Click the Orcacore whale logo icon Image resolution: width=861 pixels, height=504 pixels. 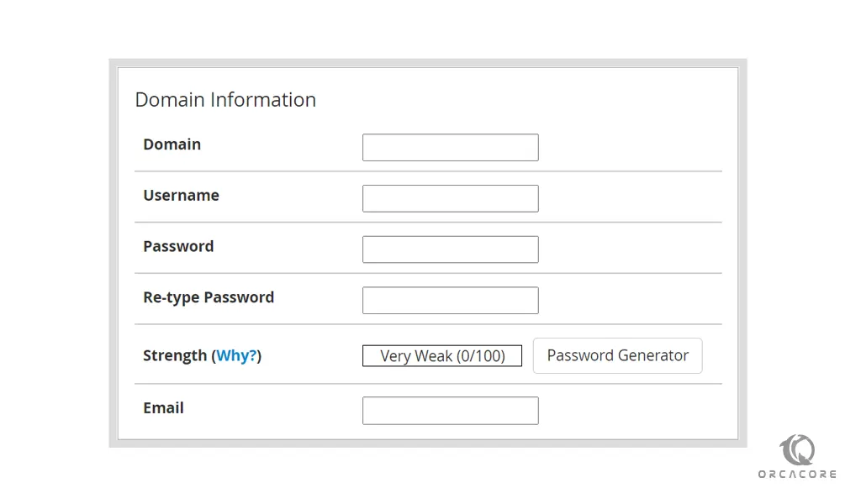[797, 450]
